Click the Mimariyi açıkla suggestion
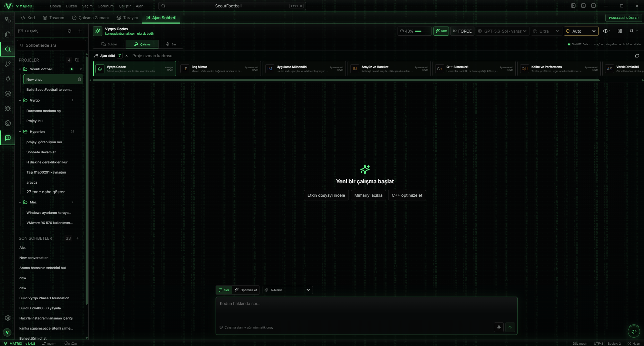Viewport: 644px width, 346px height. pyautogui.click(x=368, y=195)
